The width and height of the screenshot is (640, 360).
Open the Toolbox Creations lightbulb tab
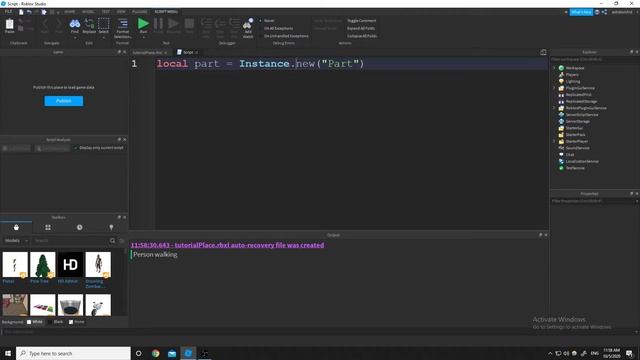point(111,227)
